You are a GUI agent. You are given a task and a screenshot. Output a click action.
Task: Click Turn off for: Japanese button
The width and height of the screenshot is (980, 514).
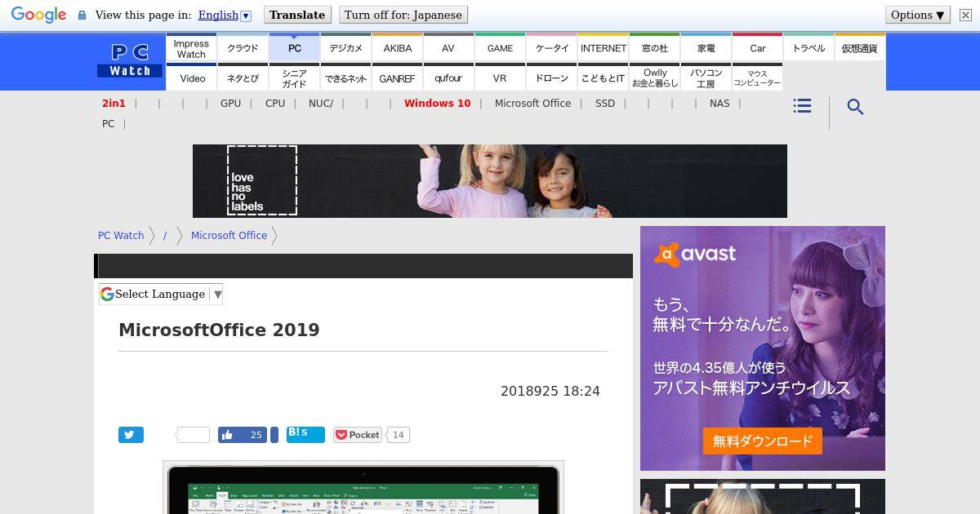coord(403,15)
